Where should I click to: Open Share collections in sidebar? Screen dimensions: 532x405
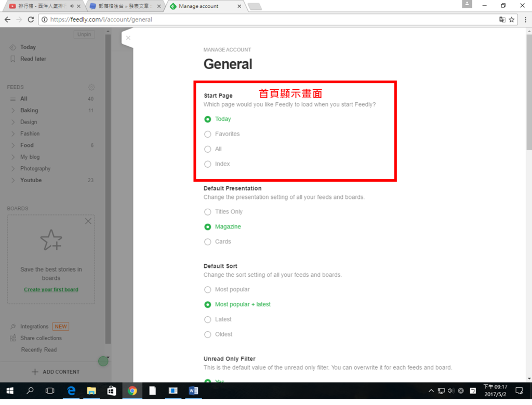[41, 338]
